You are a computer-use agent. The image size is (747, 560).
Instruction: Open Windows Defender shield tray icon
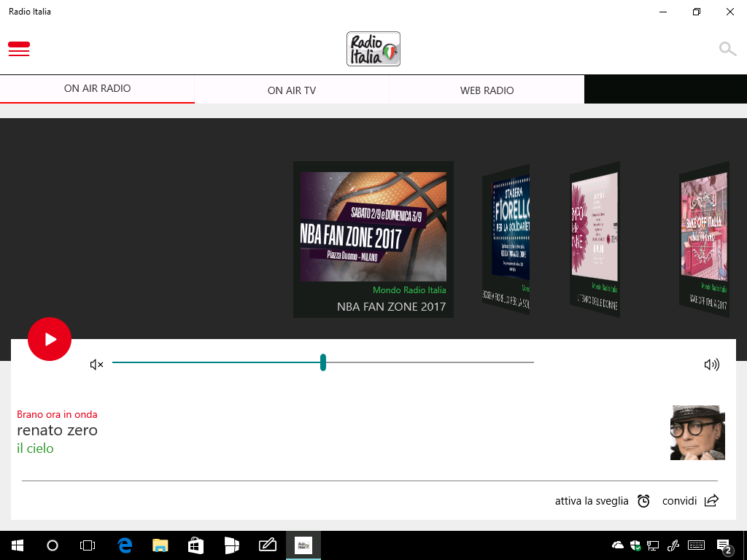point(635,545)
